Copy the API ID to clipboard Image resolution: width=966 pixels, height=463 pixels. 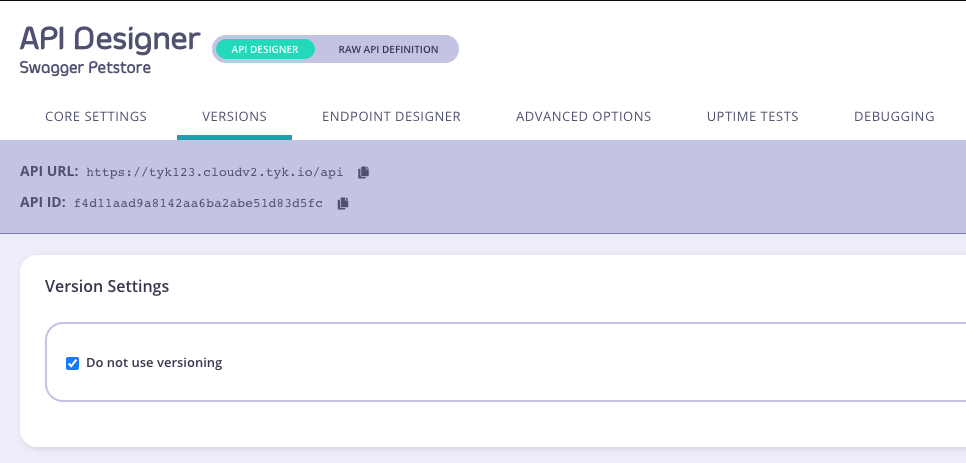tap(343, 203)
